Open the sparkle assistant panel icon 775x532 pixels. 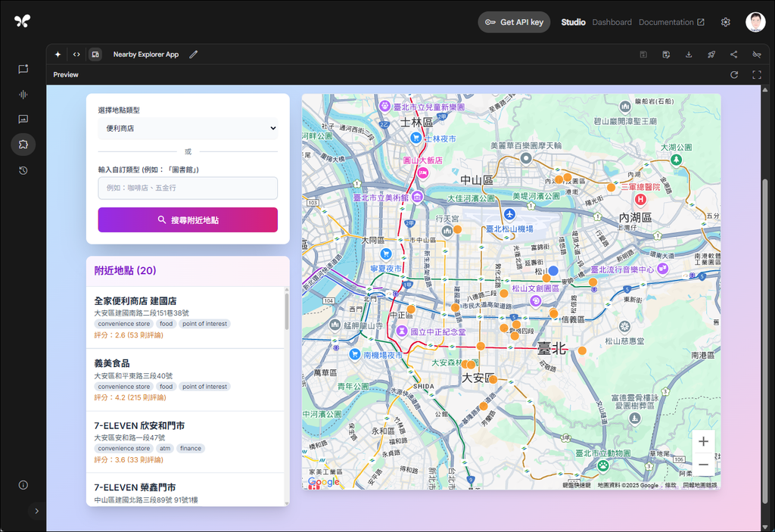coord(58,54)
